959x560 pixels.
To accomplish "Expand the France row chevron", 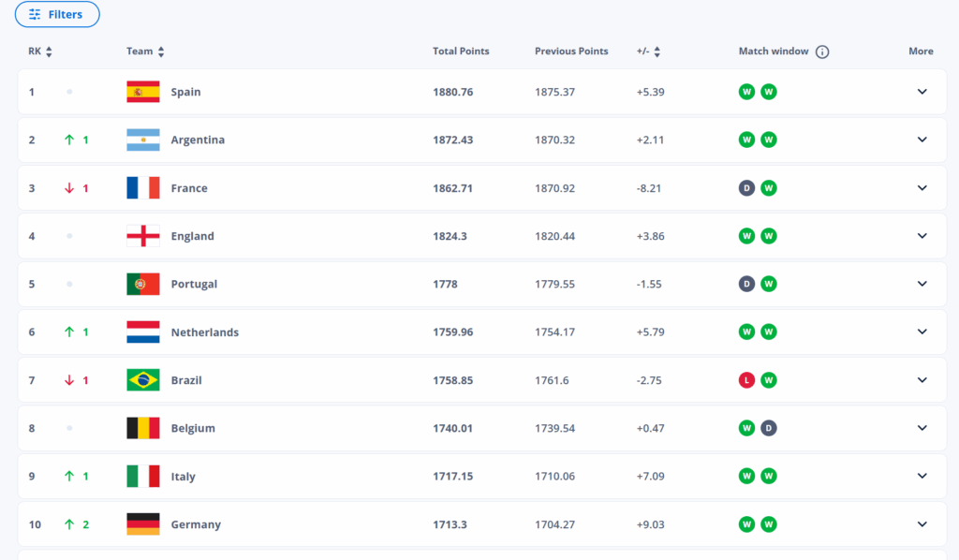I will [x=922, y=188].
